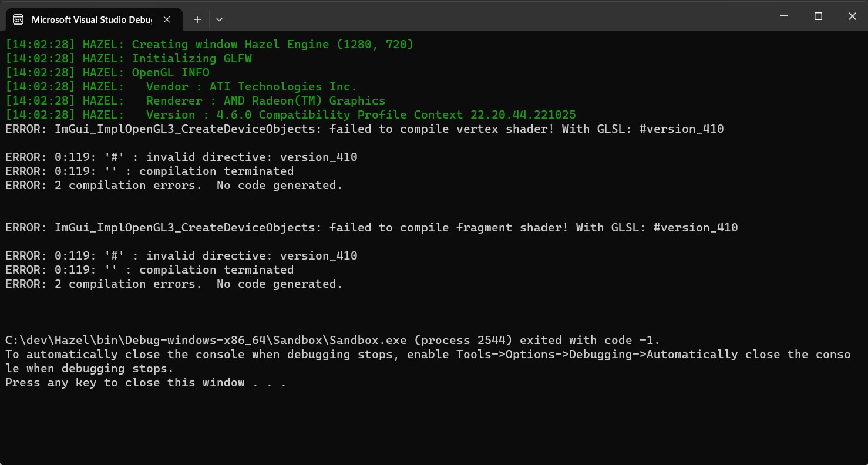Click the Creating window Hazel Engine log line

point(208,44)
